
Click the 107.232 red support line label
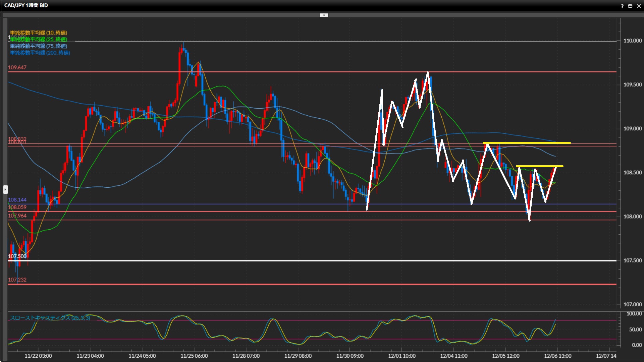[17, 280]
